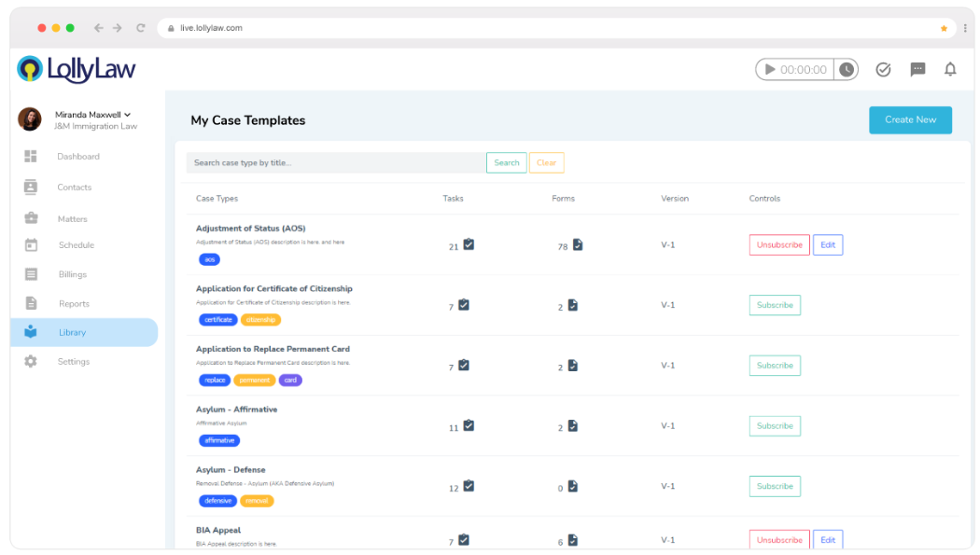Click the Create New button
The height and width of the screenshot is (555, 980).
(x=910, y=120)
